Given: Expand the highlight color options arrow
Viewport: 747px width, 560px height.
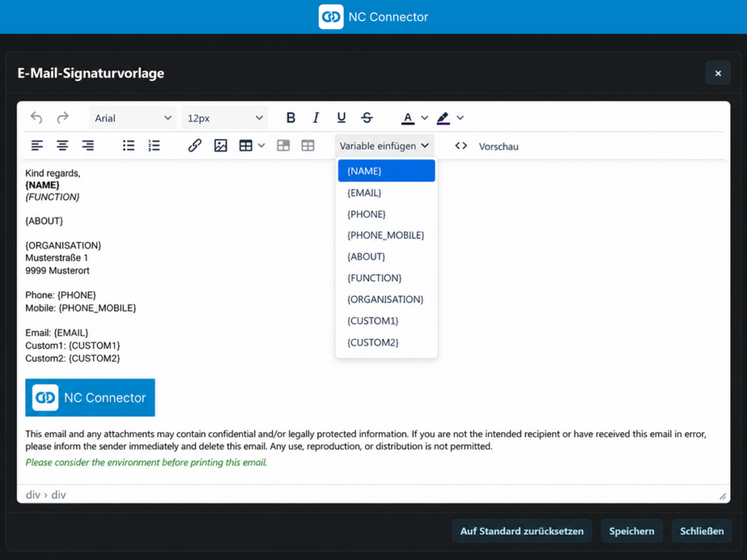Looking at the screenshot, I should tap(460, 118).
